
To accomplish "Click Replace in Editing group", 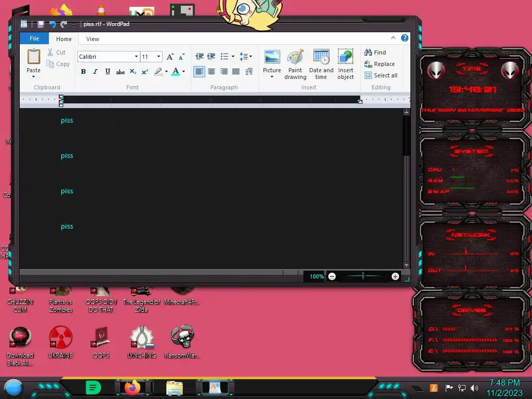I will pos(379,64).
